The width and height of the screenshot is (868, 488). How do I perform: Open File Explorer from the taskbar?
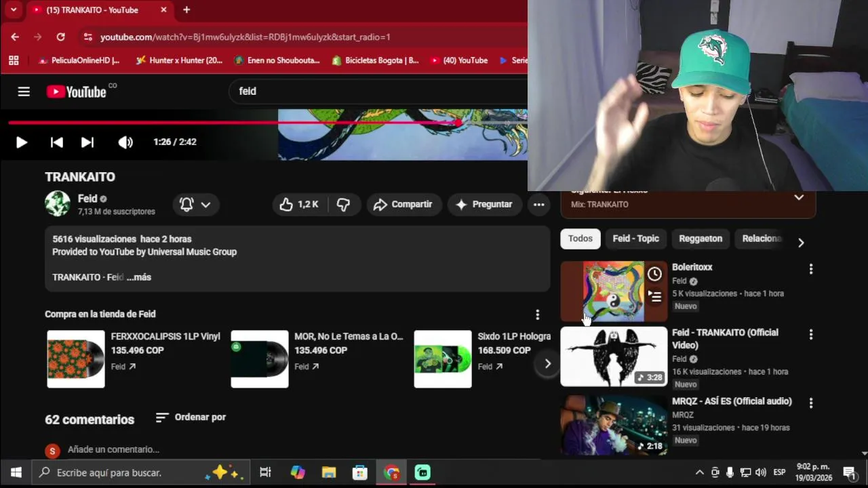(x=329, y=472)
